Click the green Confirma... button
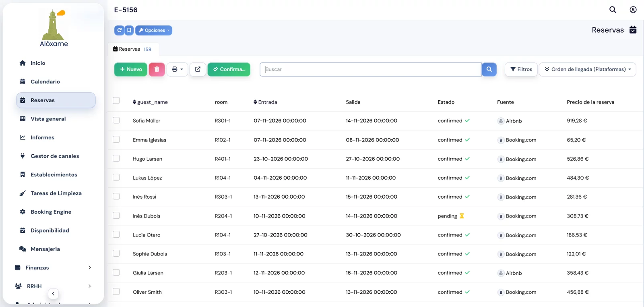This screenshot has height=307, width=644. 229,69
